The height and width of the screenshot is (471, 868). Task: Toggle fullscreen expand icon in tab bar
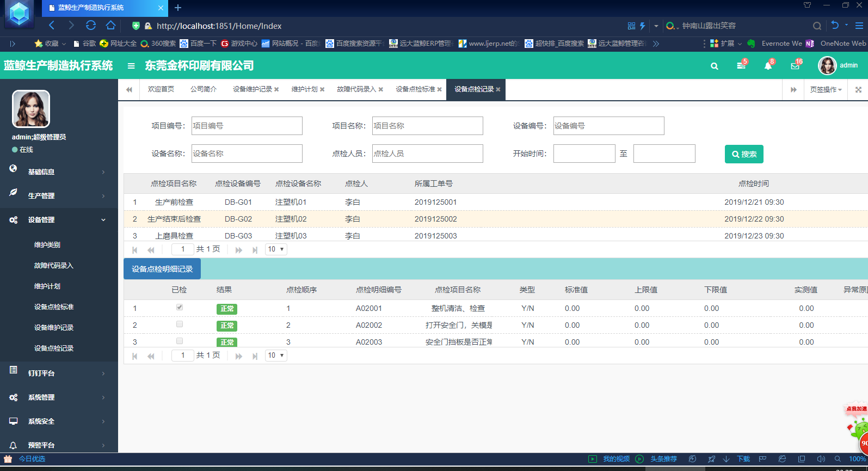coord(858,90)
